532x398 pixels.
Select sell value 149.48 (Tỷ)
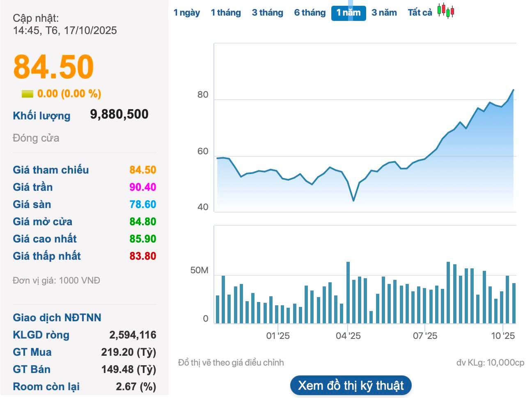[129, 369]
